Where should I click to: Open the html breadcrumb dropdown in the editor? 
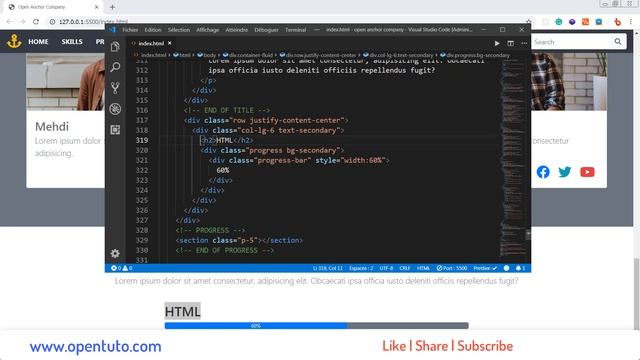point(182,55)
